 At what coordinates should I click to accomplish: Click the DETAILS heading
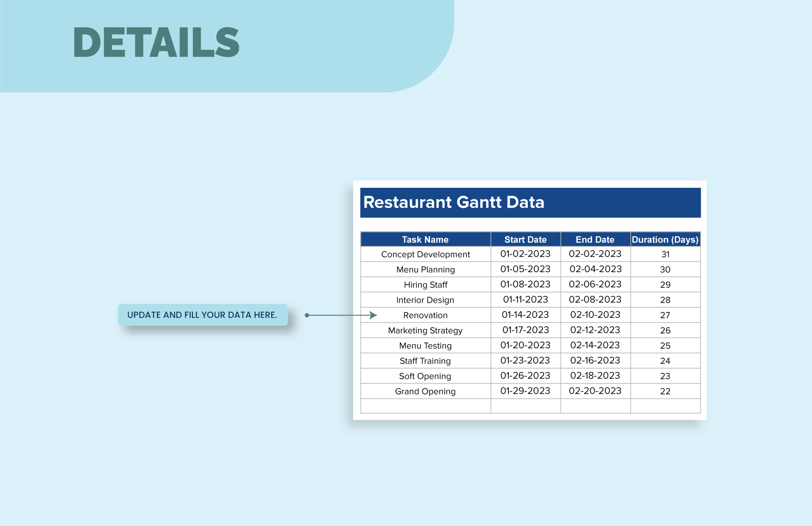click(156, 42)
